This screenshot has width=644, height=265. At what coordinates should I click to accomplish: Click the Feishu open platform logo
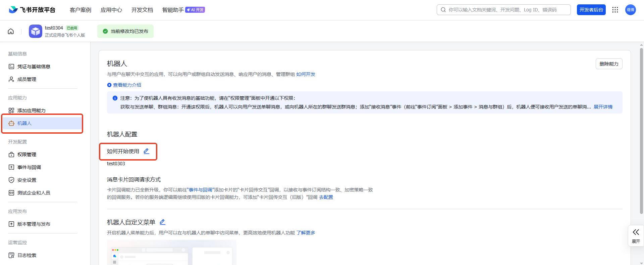coord(32,10)
